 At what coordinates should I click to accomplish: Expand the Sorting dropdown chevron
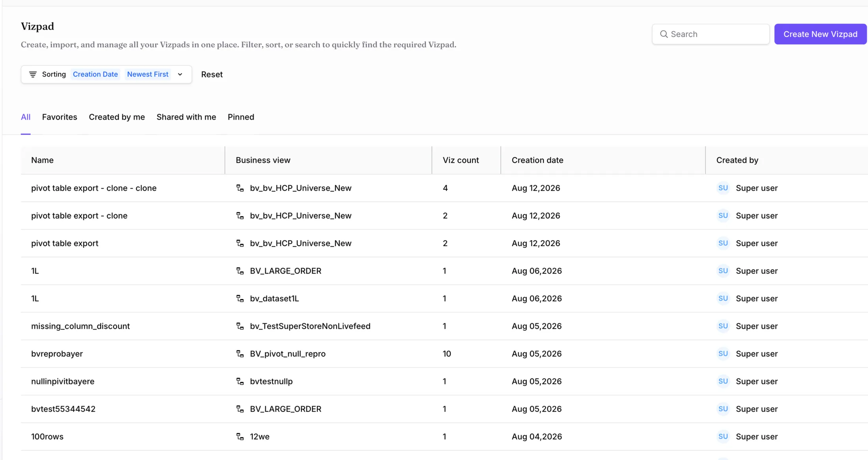180,74
